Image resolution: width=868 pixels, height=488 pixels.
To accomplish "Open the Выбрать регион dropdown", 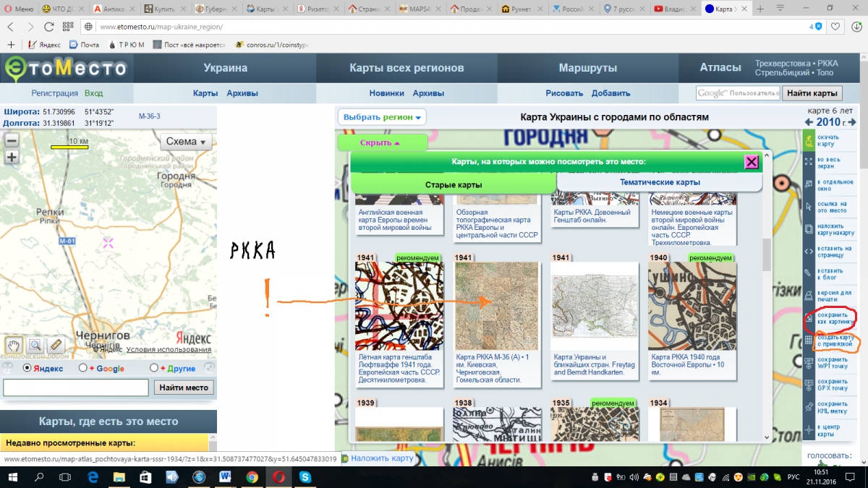I will pyautogui.click(x=382, y=117).
